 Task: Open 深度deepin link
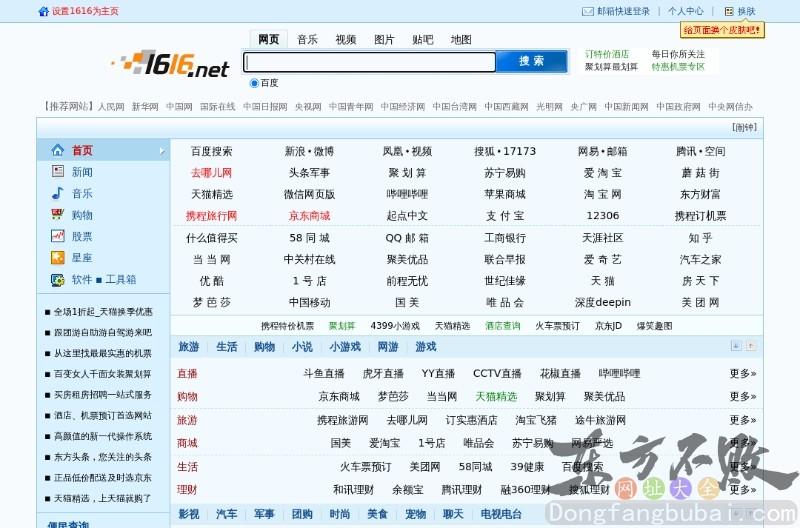tap(603, 303)
